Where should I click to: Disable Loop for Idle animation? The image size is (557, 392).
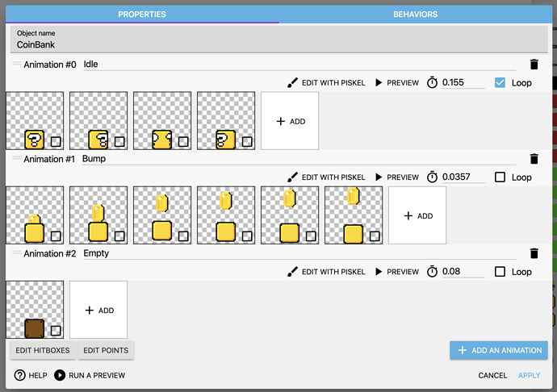tap(500, 83)
